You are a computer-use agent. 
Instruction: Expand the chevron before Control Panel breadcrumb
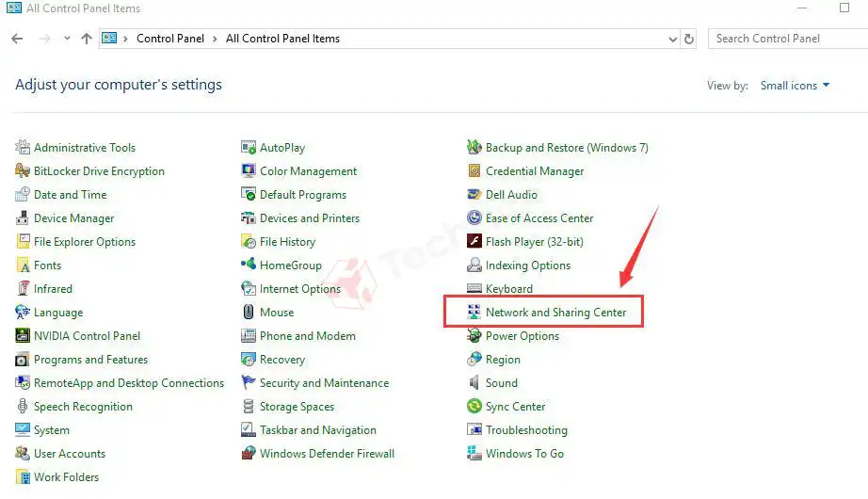125,39
